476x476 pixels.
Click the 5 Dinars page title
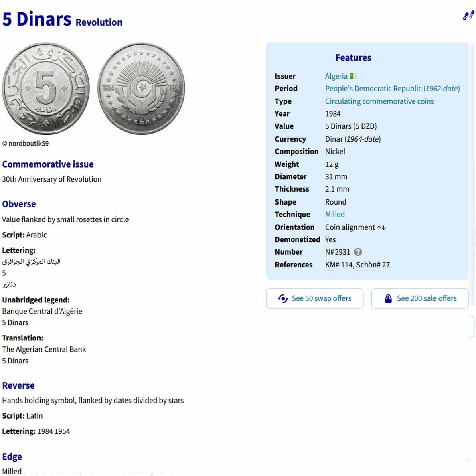(37, 19)
